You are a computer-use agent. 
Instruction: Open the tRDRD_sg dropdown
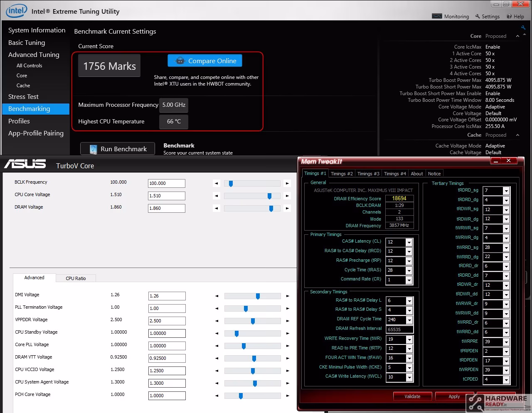[506, 191]
